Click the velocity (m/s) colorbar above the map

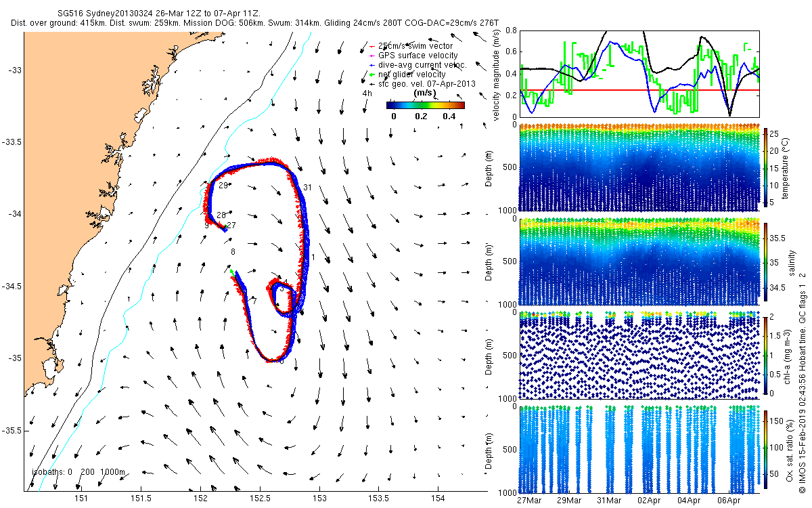click(x=425, y=105)
